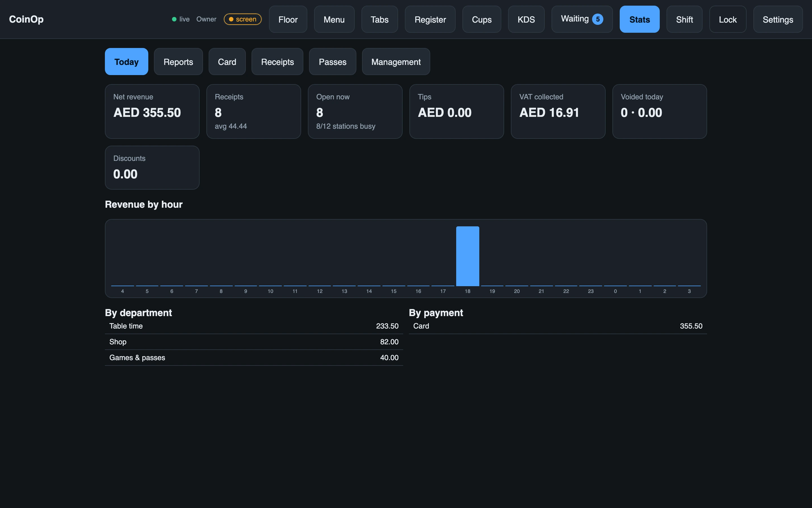Click the Waiting count badge 5
The image size is (812, 508).
coord(598,19)
